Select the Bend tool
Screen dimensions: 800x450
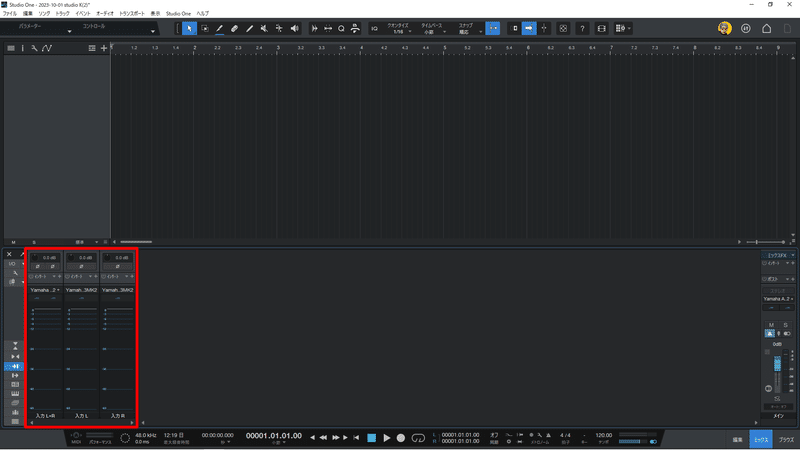[x=279, y=29]
